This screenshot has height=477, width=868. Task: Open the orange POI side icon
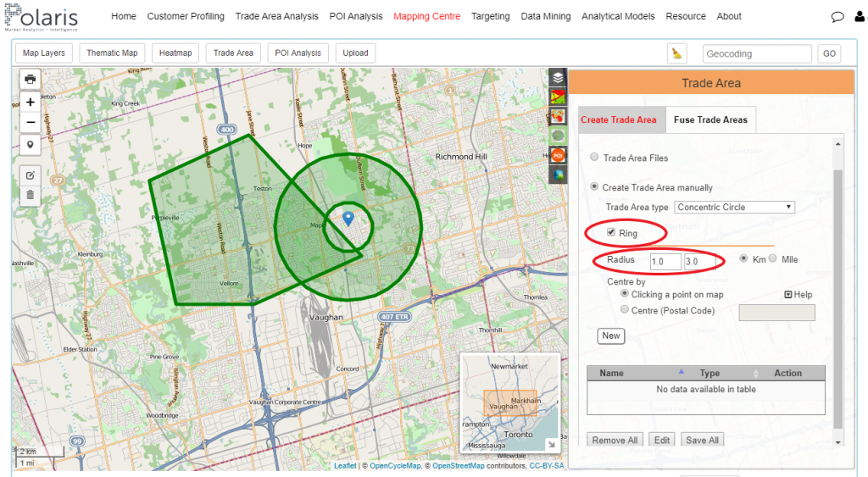[558, 156]
